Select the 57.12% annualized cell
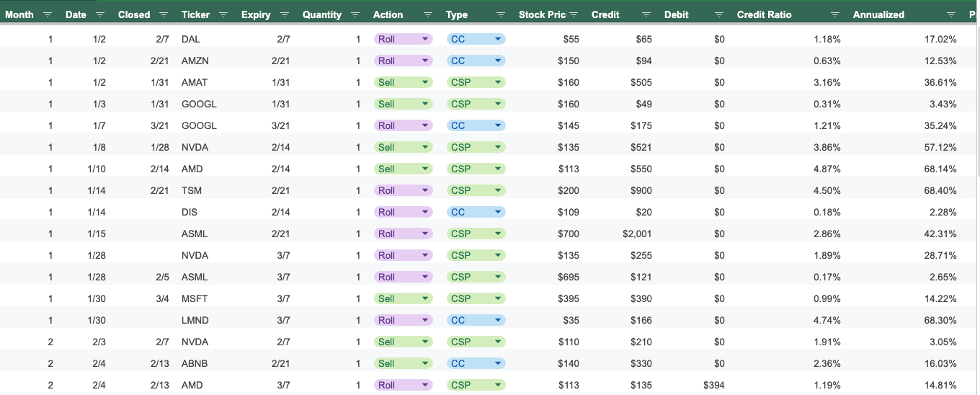This screenshot has height=395, width=980. click(940, 147)
